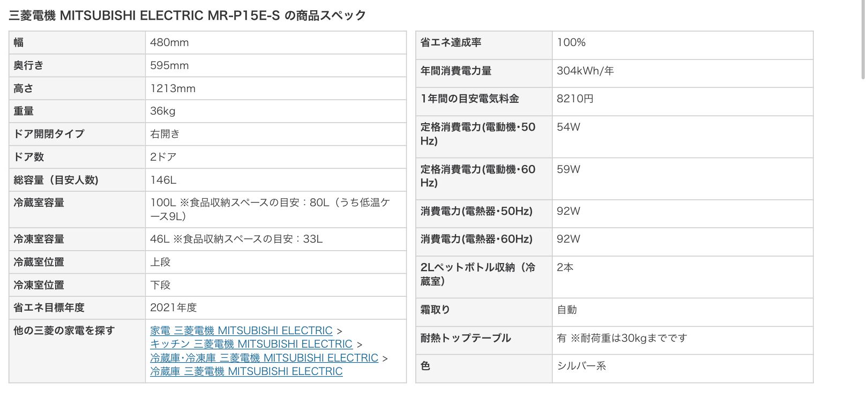This screenshot has height=405, width=868.
Task: Open the 冷蔵庫・冷凍庫 三菱電機 category link
Action: coord(264,357)
